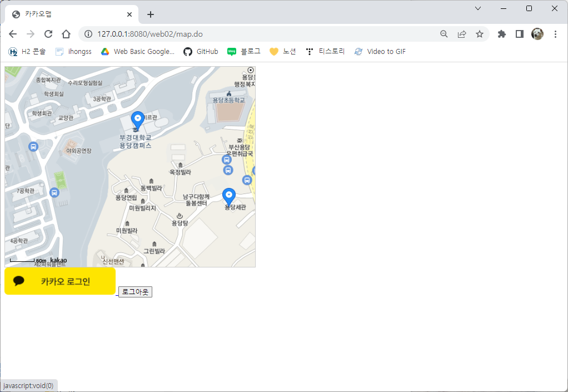Open the Chrome profile avatar
This screenshot has height=392, width=568.
[537, 34]
